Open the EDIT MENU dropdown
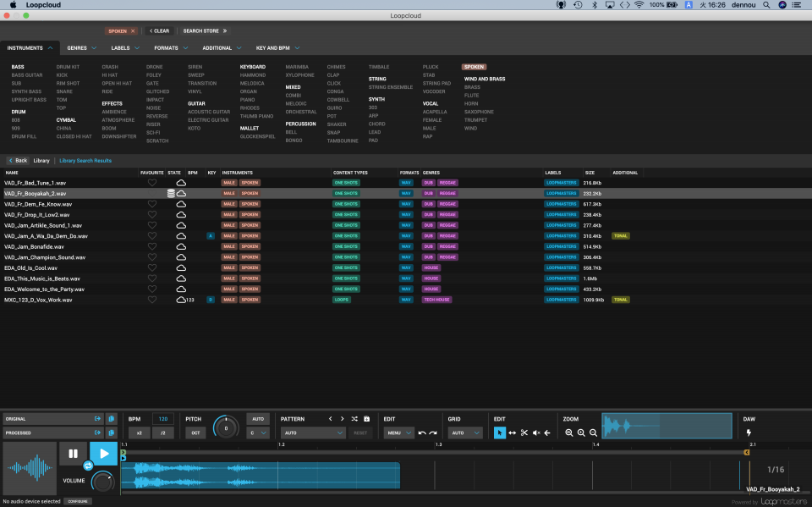The width and height of the screenshot is (812, 507). point(398,433)
